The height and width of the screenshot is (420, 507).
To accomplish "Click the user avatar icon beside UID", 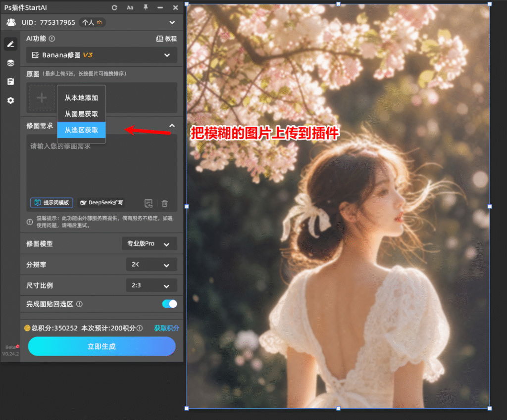I will coord(11,22).
